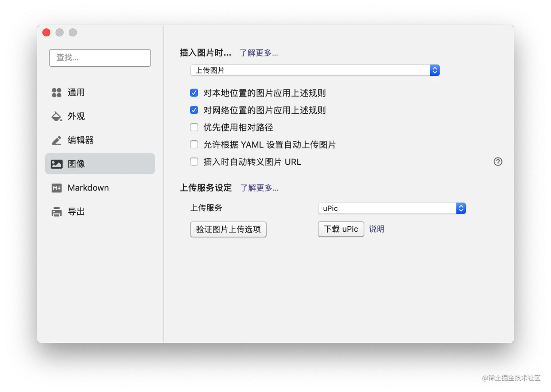Open the uPic upload service dropdown
The width and height of the screenshot is (551, 392).
point(392,208)
